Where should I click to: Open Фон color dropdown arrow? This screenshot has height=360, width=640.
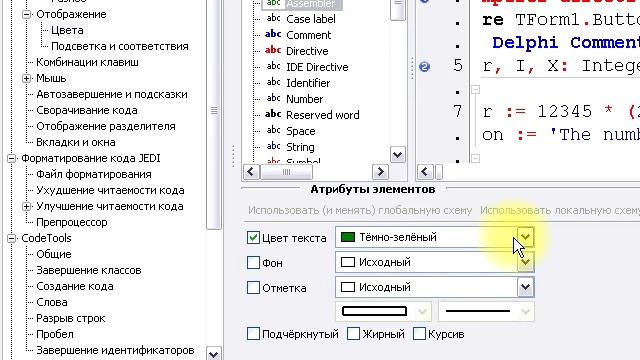525,262
